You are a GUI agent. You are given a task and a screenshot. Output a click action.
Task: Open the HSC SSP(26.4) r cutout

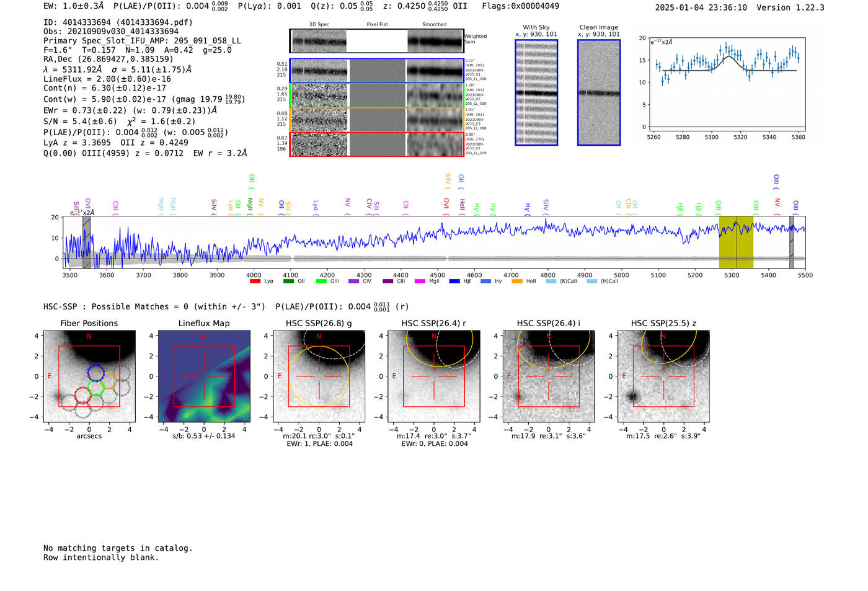[x=433, y=376]
